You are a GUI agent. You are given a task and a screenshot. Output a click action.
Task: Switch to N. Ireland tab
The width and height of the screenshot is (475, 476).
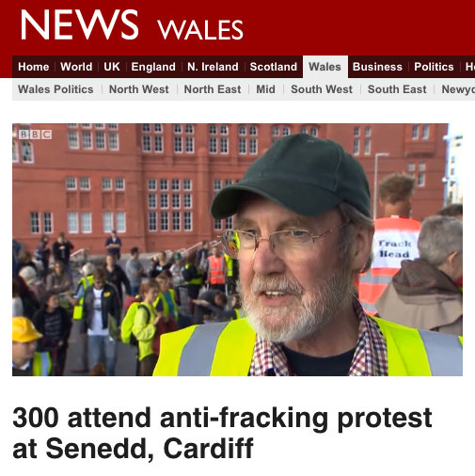[213, 67]
